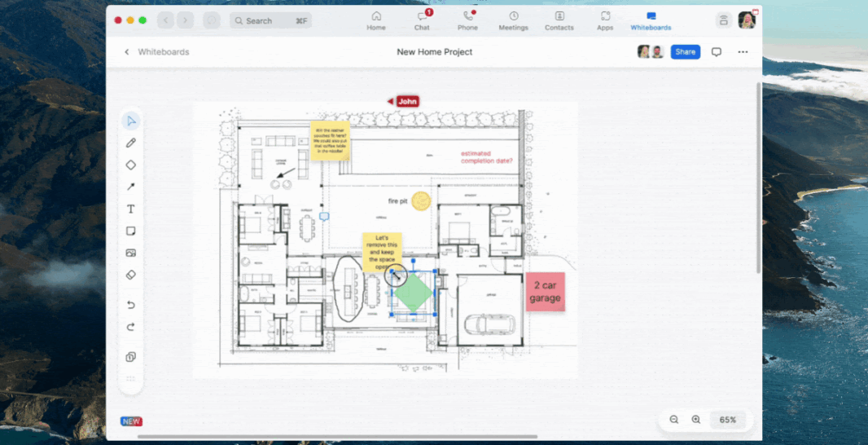Screen dimensions: 868x445
Task: Select the Pen drawing tool
Action: point(130,143)
